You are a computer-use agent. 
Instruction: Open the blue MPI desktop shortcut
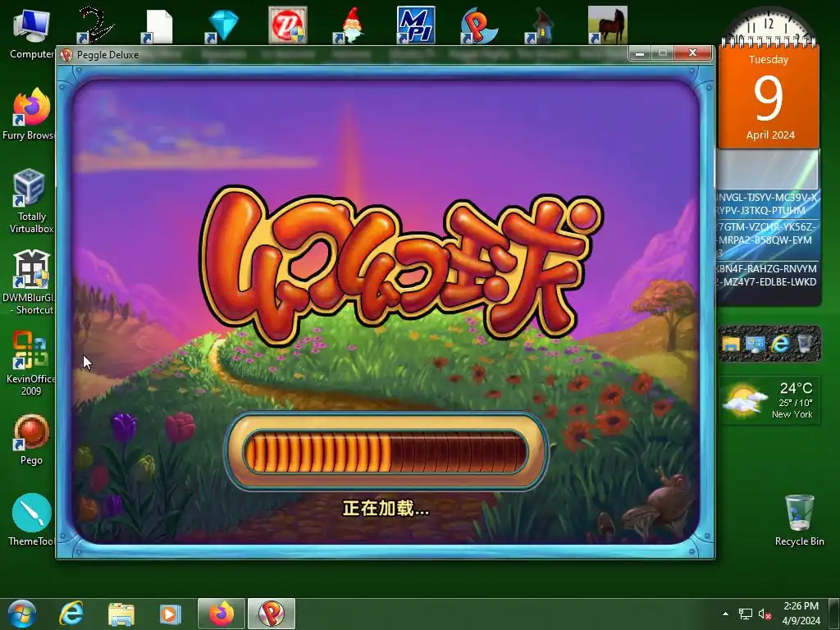tap(416, 25)
